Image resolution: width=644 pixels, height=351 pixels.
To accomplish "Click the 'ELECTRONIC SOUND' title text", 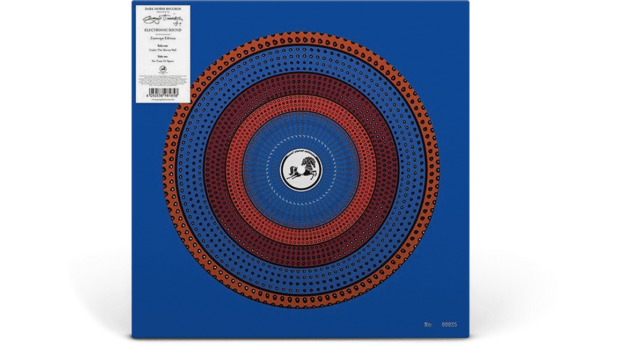I will pos(163,30).
